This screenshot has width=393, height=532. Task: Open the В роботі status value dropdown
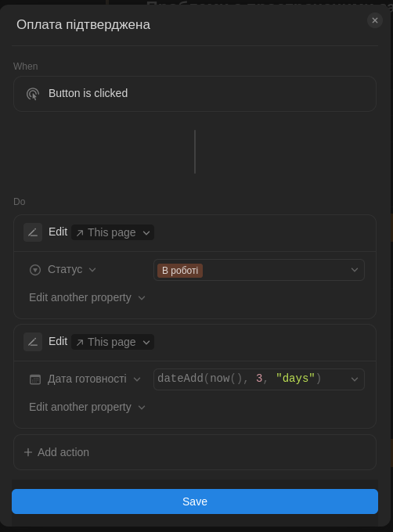259,270
